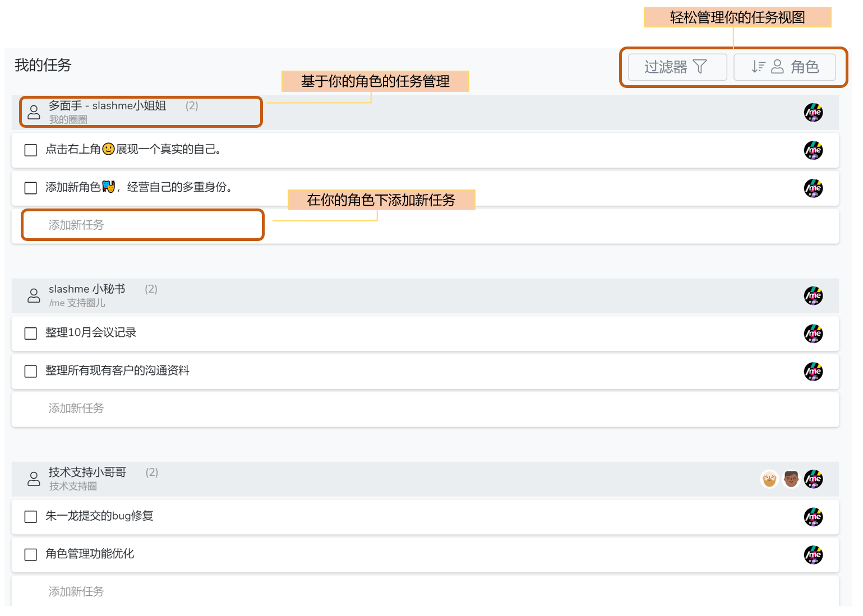Click theater masks emoji in 添加新角色 task

click(x=108, y=187)
